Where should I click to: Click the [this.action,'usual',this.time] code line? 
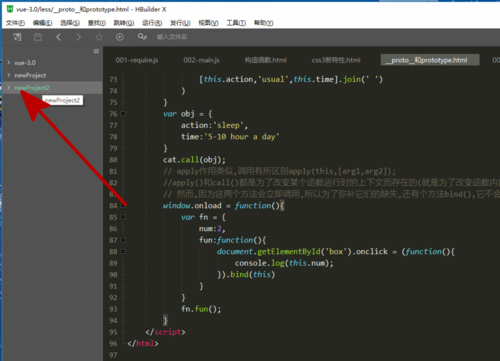coord(291,79)
